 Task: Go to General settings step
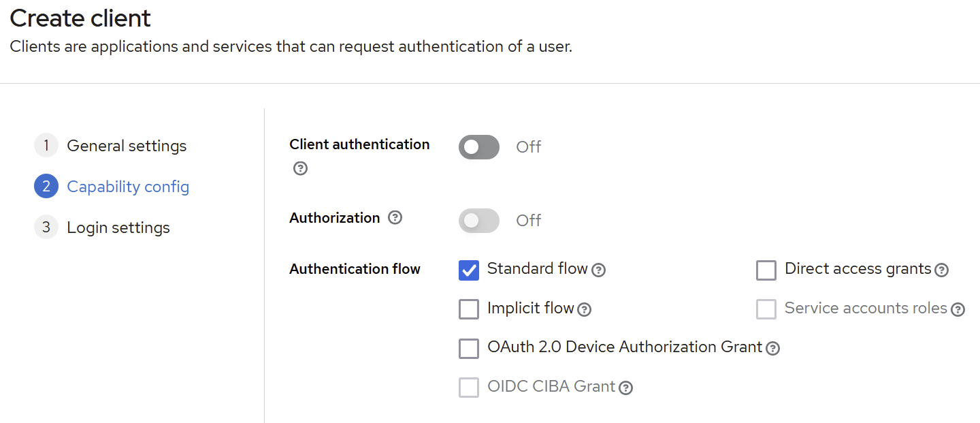coord(127,146)
